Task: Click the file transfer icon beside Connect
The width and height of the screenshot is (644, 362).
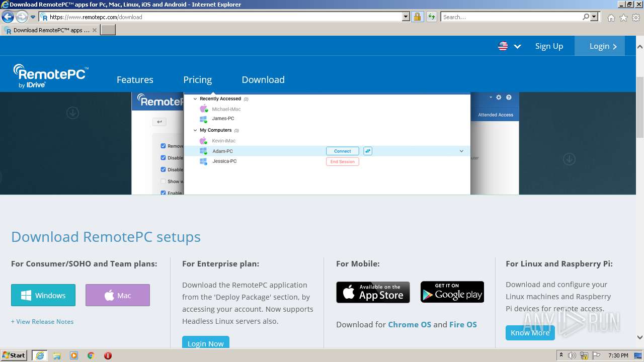Action: pos(368,151)
